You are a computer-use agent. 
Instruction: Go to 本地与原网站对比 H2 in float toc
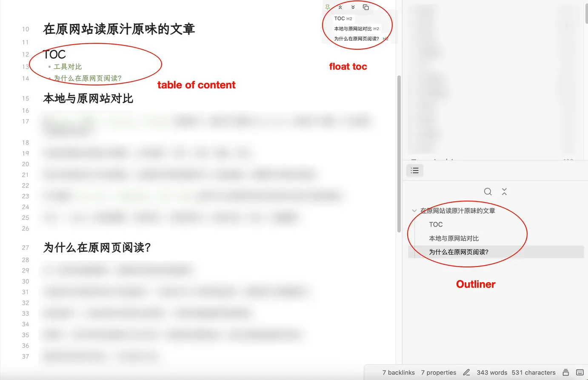coord(357,29)
